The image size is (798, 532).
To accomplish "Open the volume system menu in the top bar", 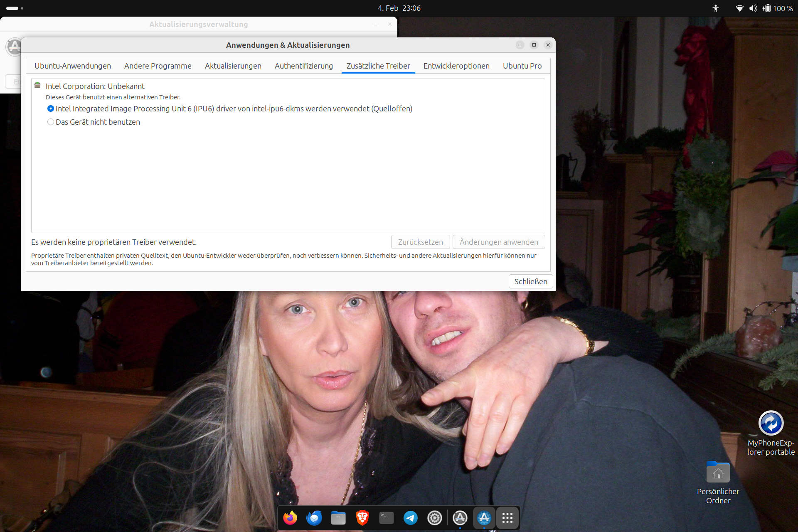I will (x=753, y=8).
